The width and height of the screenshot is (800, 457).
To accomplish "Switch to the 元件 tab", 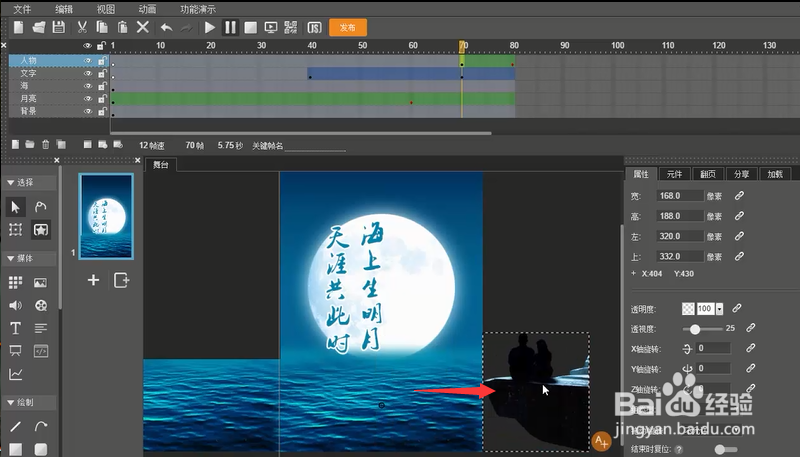I will (x=674, y=174).
